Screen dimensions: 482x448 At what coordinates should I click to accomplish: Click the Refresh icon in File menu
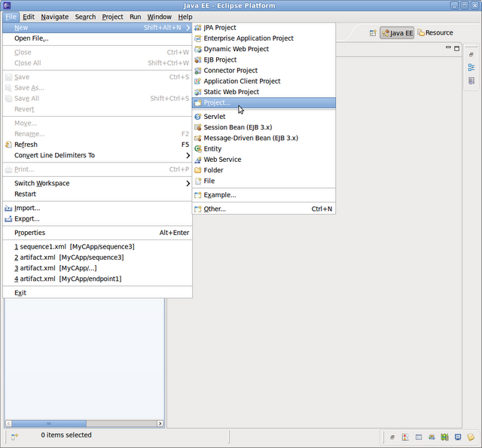point(8,145)
